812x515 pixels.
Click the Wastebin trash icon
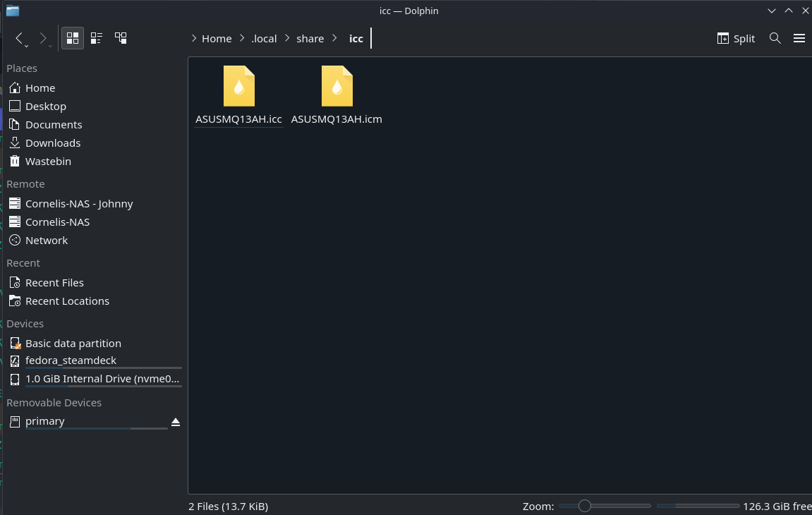tap(15, 162)
